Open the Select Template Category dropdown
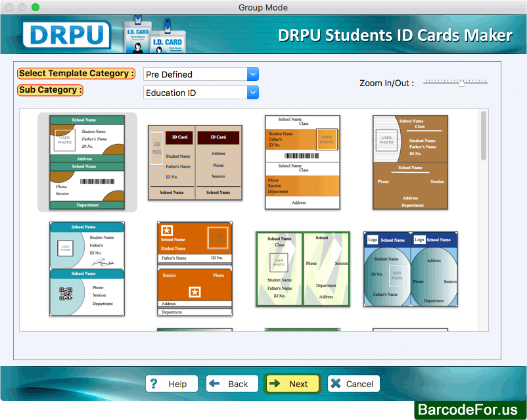The height and width of the screenshot is (420, 527). pyautogui.click(x=200, y=74)
